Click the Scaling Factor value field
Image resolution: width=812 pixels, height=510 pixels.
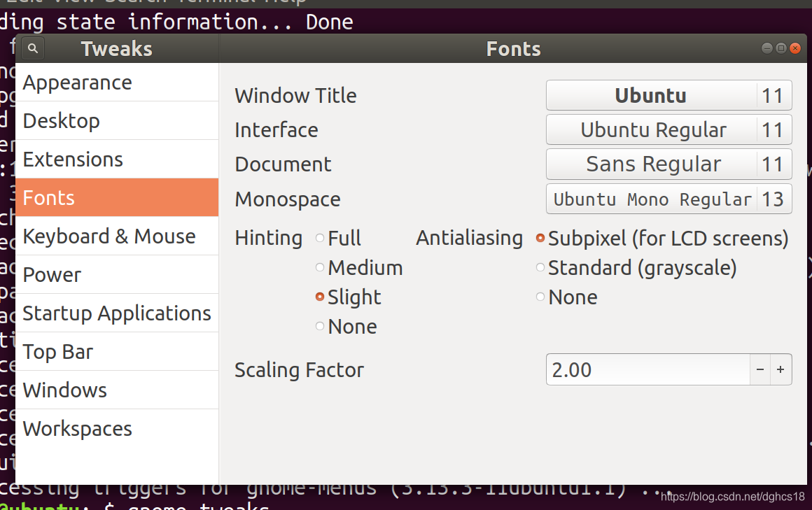click(x=647, y=369)
